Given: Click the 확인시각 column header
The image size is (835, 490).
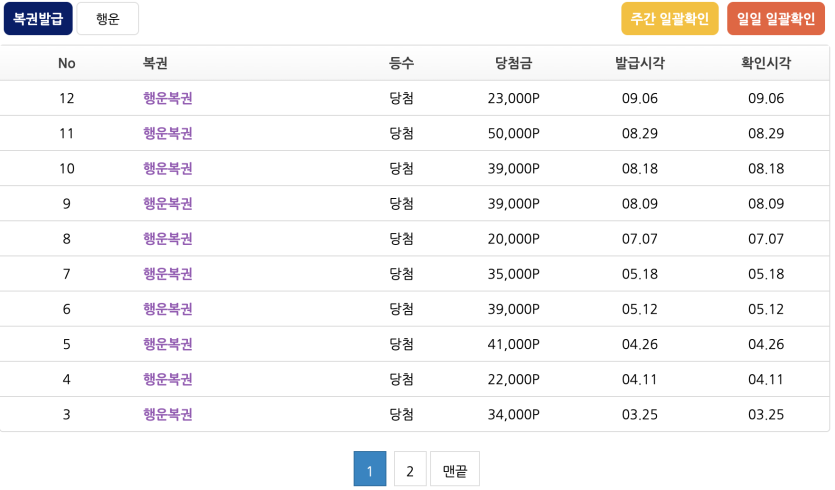Looking at the screenshot, I should (766, 63).
